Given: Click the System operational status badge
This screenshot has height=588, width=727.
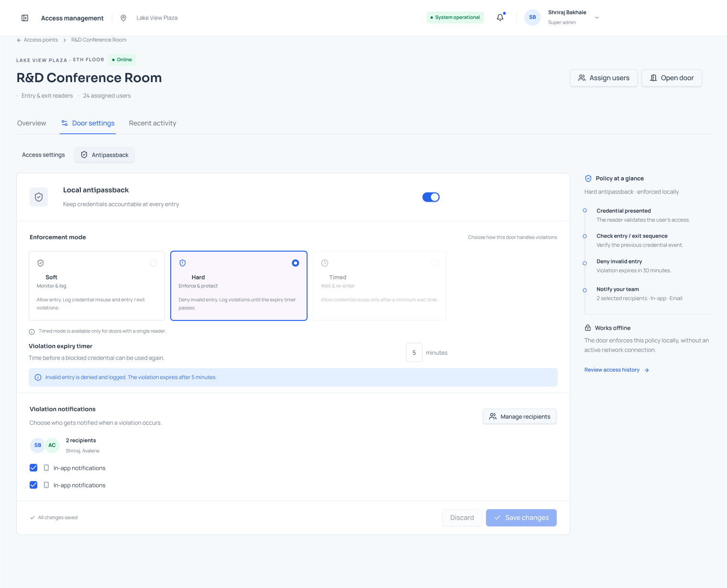Looking at the screenshot, I should click(x=455, y=18).
